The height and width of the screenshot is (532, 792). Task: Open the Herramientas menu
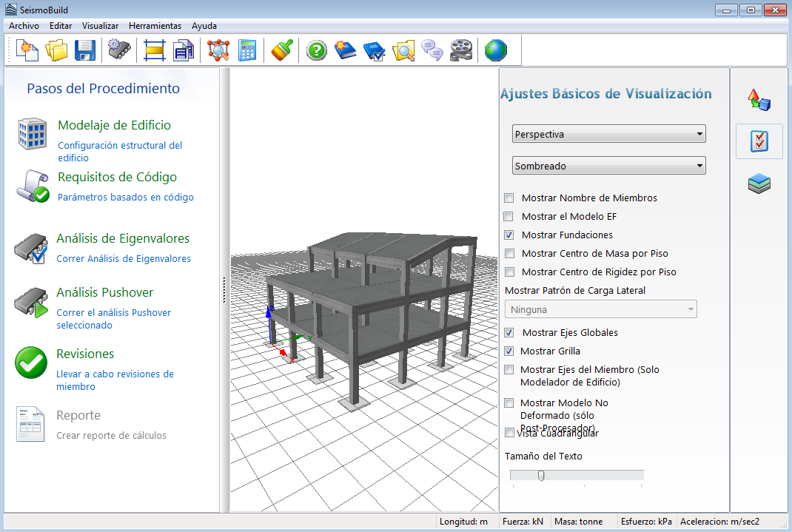coord(155,25)
